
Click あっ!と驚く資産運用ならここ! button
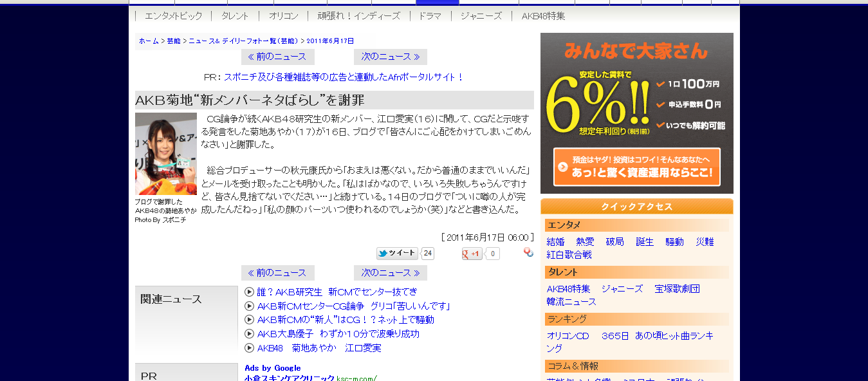pos(637,167)
